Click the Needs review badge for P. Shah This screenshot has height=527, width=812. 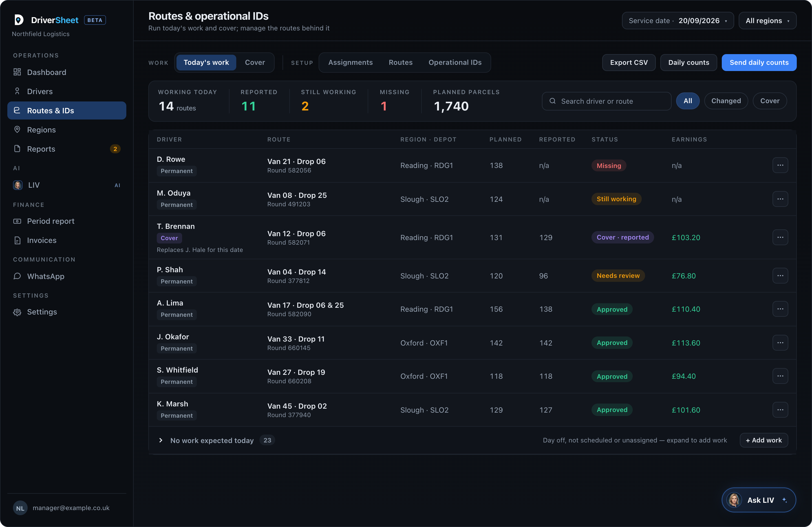pyautogui.click(x=618, y=276)
